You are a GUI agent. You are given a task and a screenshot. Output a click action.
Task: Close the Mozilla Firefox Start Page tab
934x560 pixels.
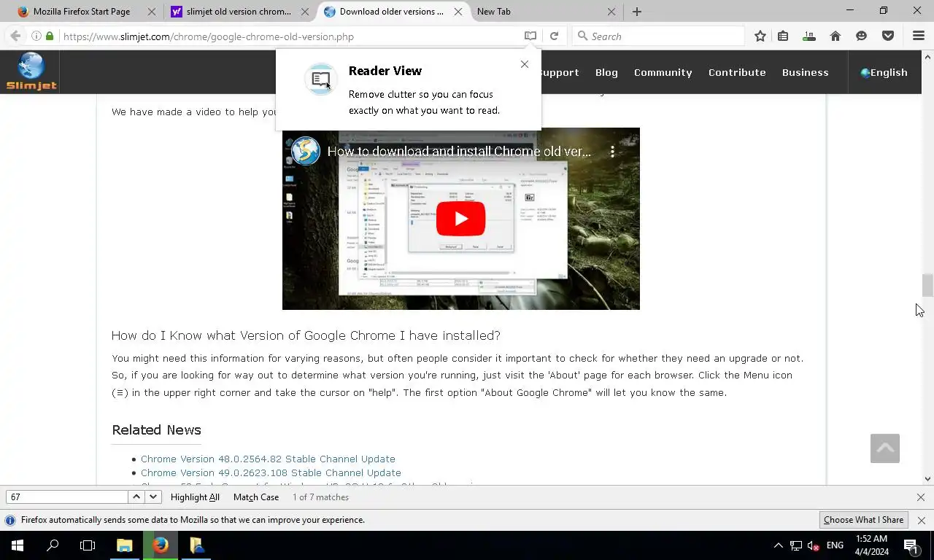[x=152, y=12]
